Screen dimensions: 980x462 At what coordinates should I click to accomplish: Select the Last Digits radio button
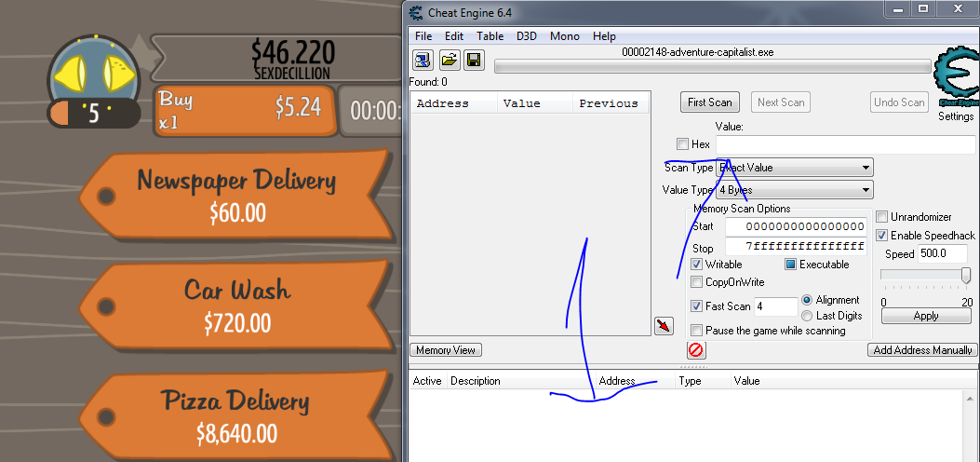[x=807, y=316]
